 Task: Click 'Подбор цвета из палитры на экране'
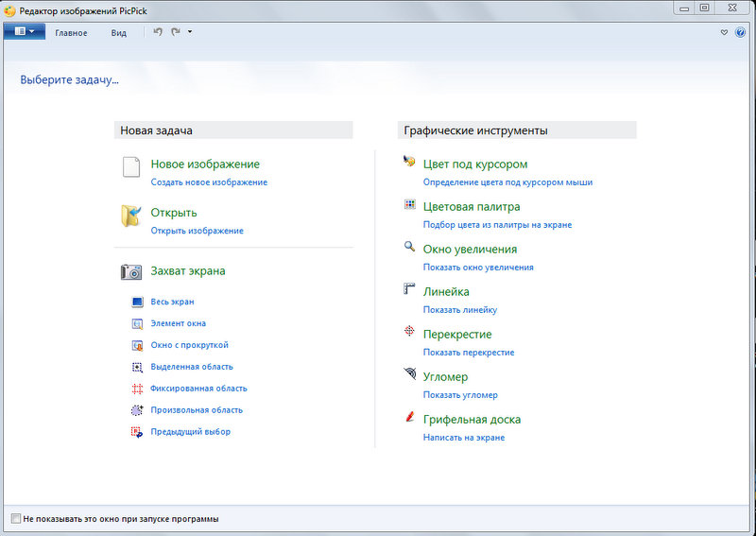[497, 225]
